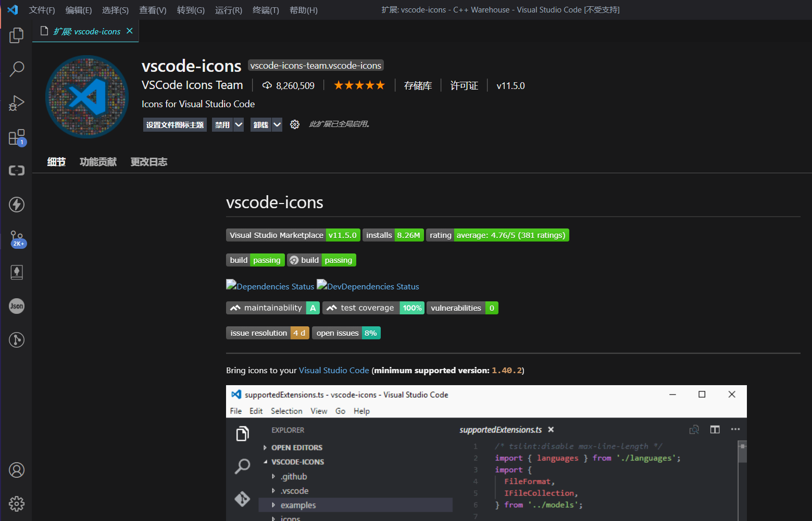This screenshot has width=812, height=521.
Task: Click the DevDependencies Status link
Action: click(368, 286)
